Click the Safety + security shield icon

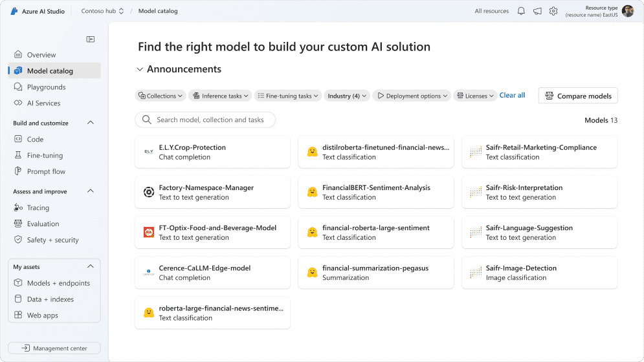18,239
